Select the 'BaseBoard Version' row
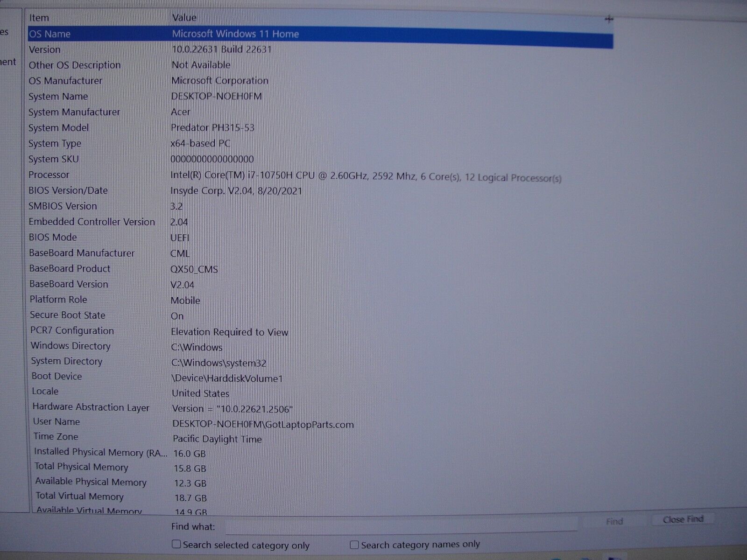Screen dimensions: 747x560 tap(320, 284)
